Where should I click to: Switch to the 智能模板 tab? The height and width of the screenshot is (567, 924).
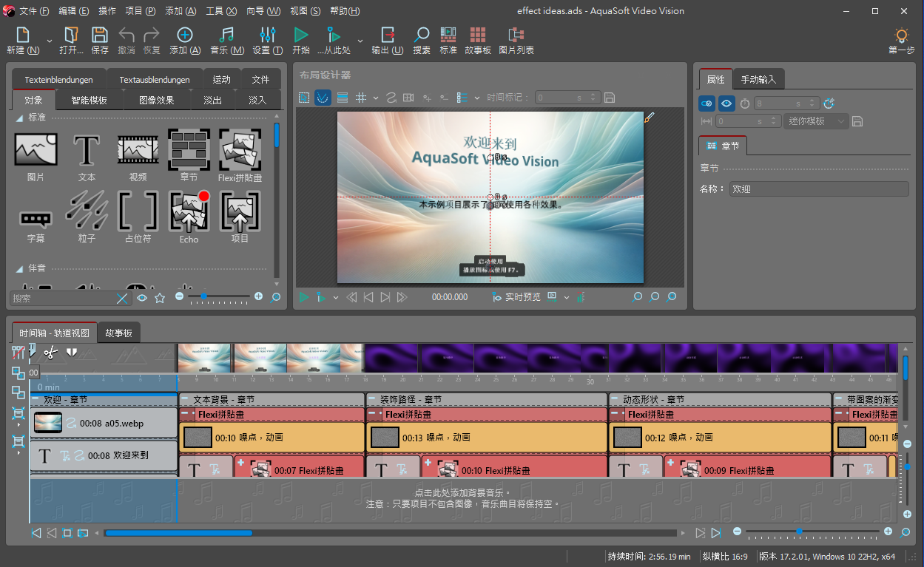(x=89, y=101)
